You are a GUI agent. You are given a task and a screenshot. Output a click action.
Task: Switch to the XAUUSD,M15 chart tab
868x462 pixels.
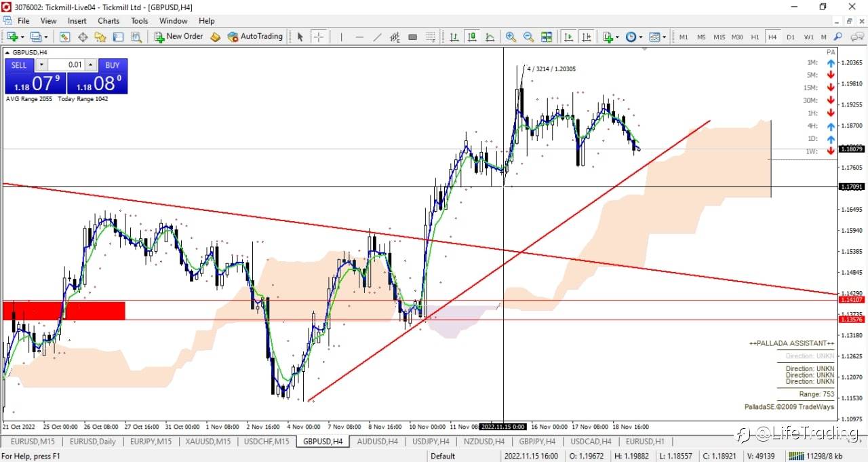point(208,441)
